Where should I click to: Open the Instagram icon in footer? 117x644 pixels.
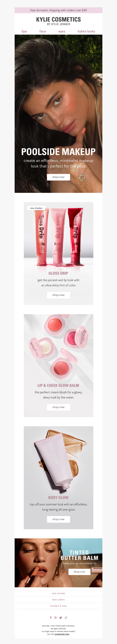(55, 618)
